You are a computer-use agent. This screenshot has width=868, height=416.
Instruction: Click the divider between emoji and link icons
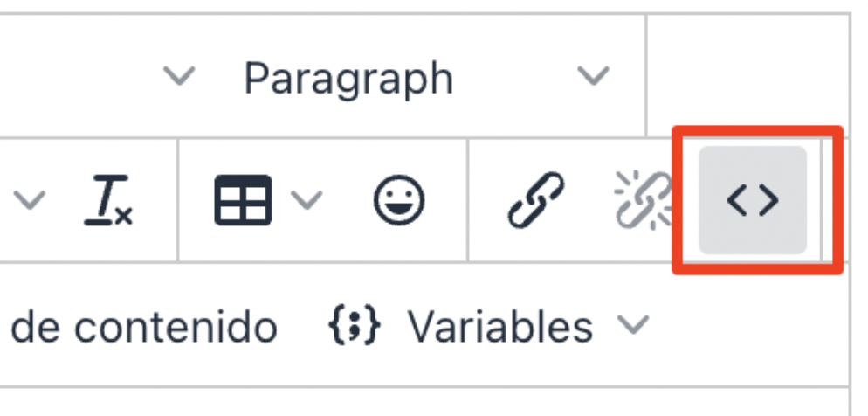[x=468, y=200]
